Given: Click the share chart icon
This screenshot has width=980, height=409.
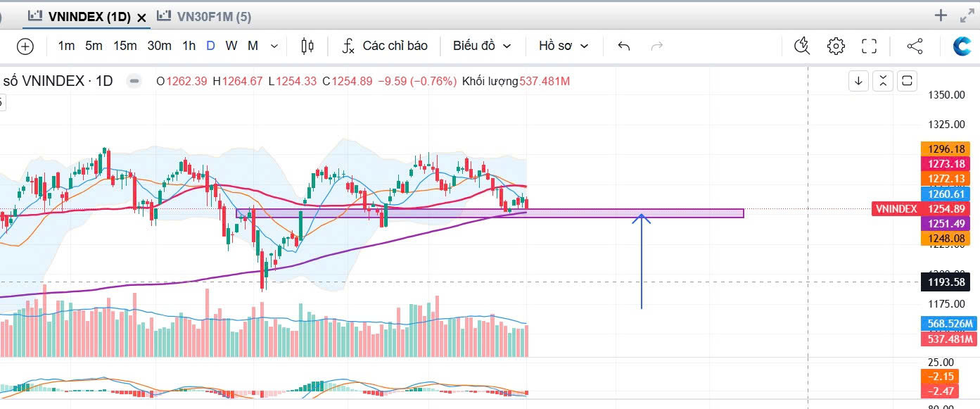Looking at the screenshot, I should [x=915, y=46].
